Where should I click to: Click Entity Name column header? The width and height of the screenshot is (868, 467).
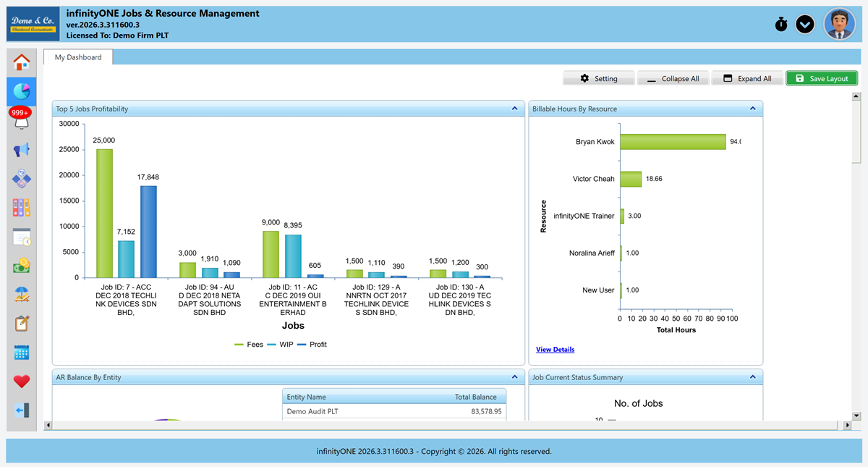(307, 397)
